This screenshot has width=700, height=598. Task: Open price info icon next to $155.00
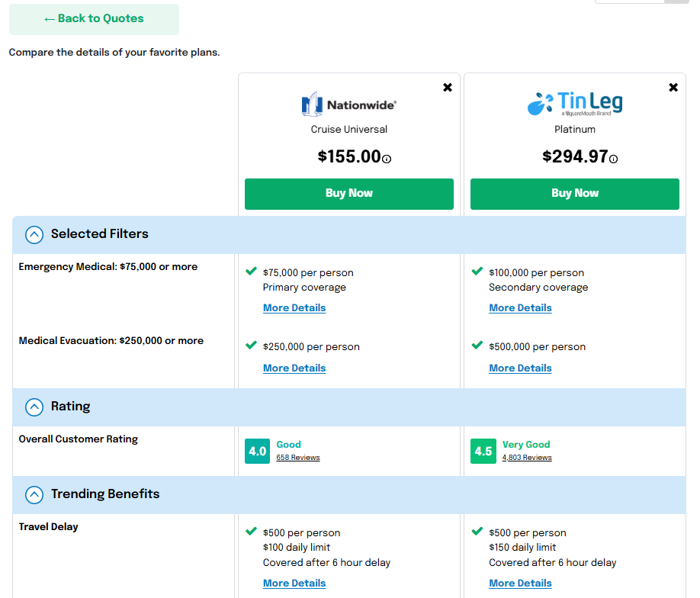coord(387,159)
